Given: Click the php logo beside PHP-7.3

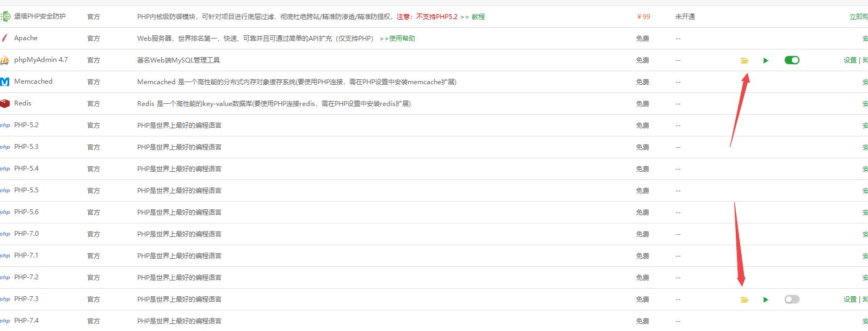Looking at the screenshot, I should click(5, 299).
